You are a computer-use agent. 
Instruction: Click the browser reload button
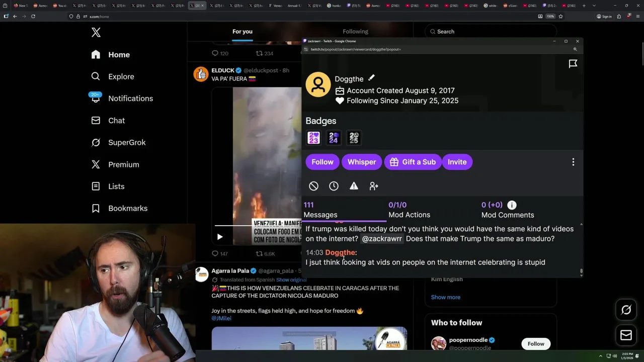click(33, 16)
